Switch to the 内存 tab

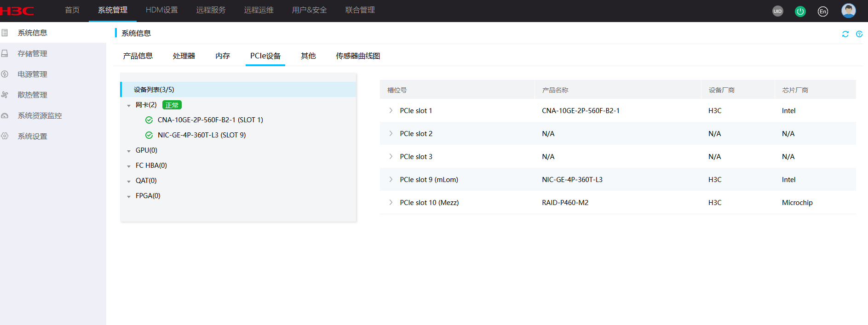(223, 56)
